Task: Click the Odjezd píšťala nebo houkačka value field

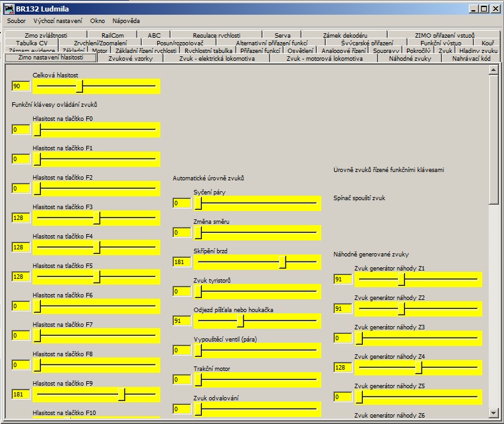Action: point(181,321)
